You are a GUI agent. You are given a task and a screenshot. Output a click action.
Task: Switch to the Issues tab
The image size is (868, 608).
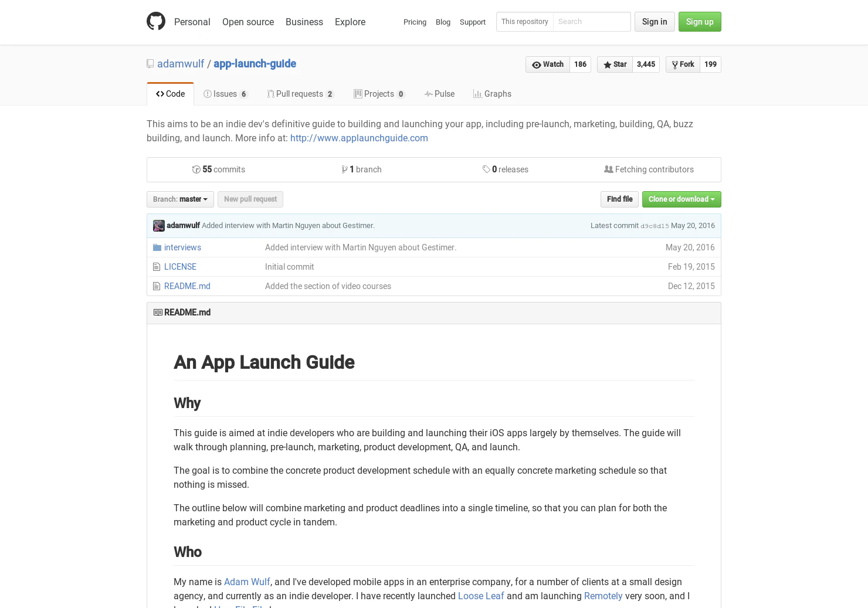click(225, 94)
